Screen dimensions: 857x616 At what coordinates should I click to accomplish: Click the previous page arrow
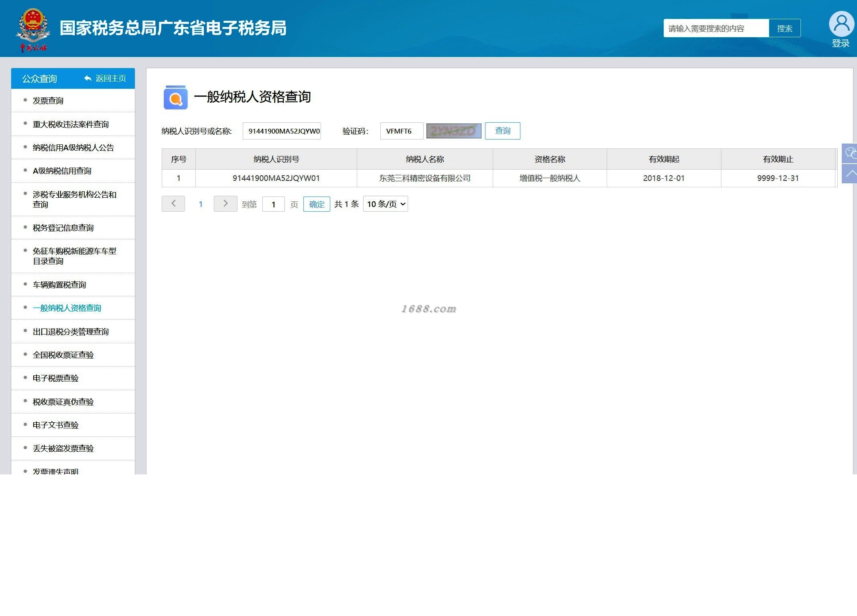coord(173,204)
